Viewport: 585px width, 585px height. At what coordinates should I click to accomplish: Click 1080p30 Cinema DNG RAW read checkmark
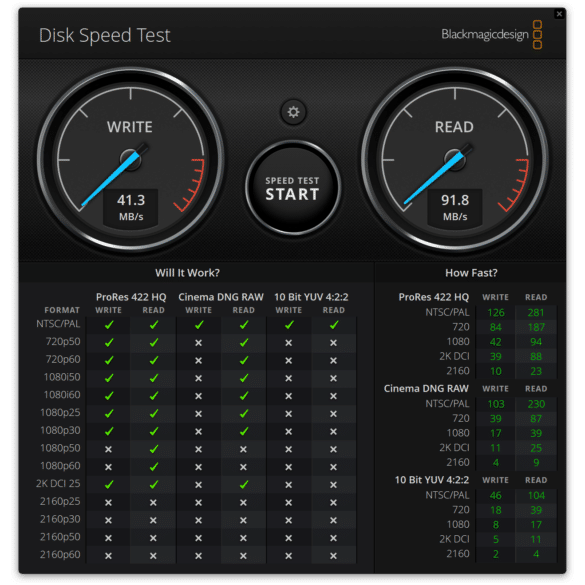pyautogui.click(x=244, y=431)
